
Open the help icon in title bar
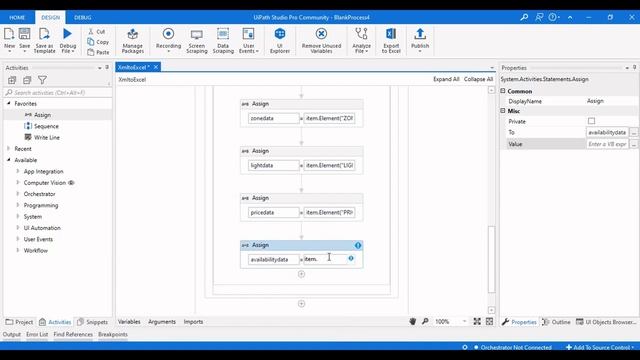pos(553,17)
